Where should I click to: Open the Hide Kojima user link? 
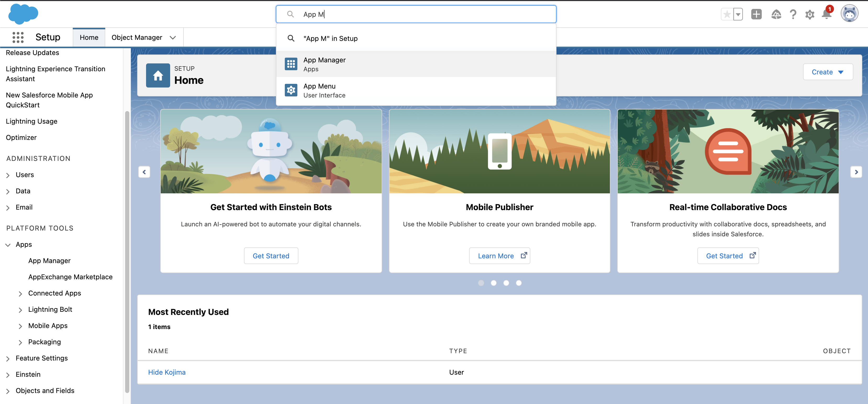(166, 372)
